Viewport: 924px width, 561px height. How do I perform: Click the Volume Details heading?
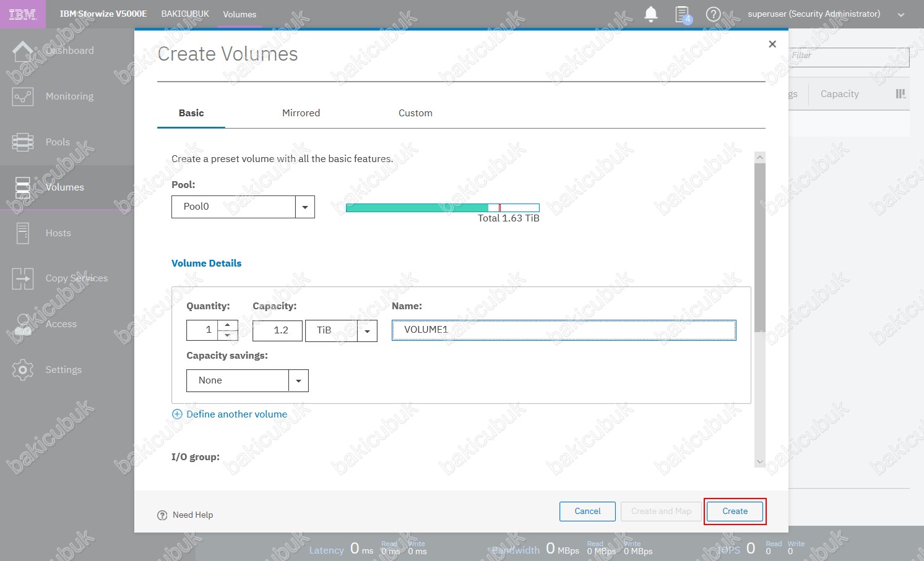tap(206, 263)
